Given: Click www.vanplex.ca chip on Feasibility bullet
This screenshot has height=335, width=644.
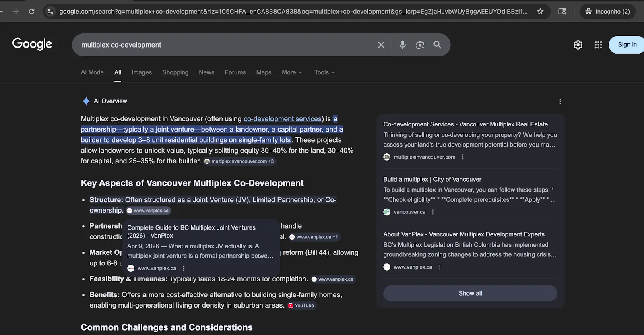Looking at the screenshot, I should [x=332, y=279].
